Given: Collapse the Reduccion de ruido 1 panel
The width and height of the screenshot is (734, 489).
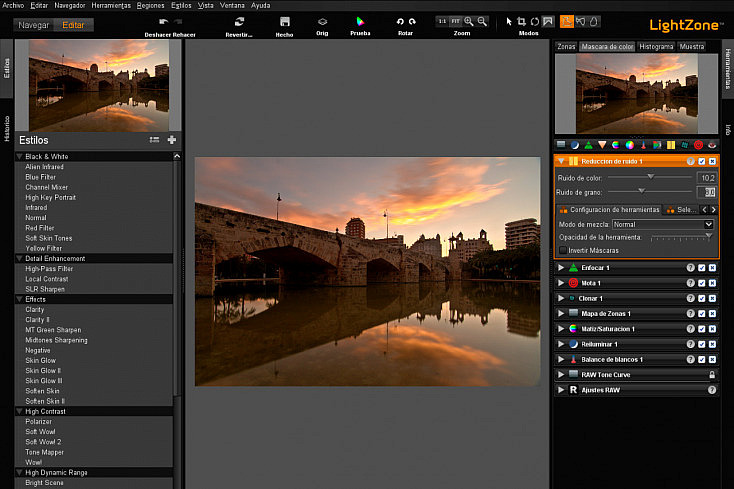Looking at the screenshot, I should 561,161.
